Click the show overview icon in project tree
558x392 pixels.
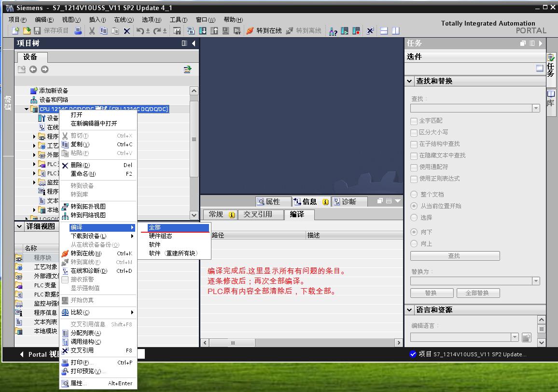pyautogui.click(x=187, y=70)
